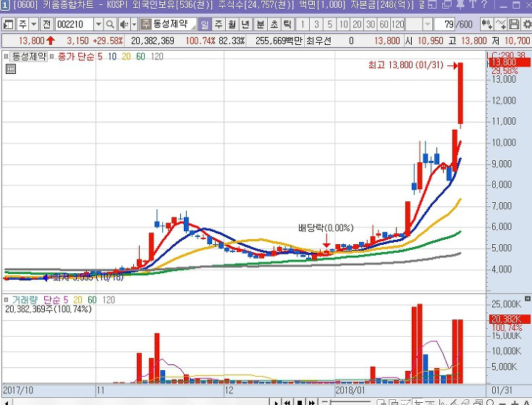
Task: Open the data table grid icon
Action: [11, 69]
